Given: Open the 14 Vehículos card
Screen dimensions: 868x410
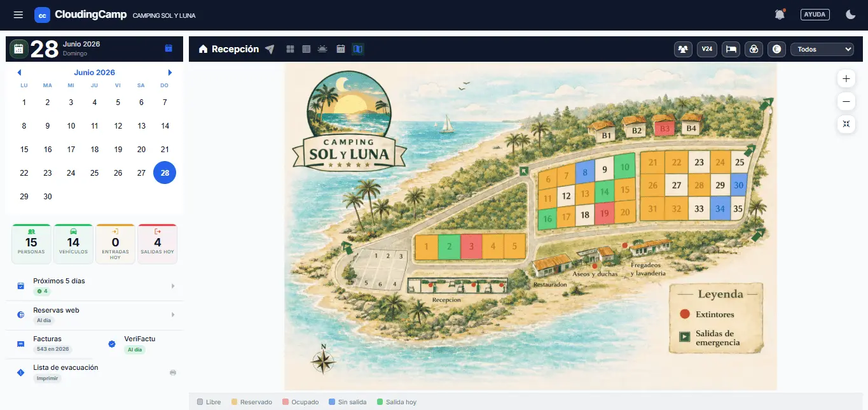Looking at the screenshot, I should 73,244.
